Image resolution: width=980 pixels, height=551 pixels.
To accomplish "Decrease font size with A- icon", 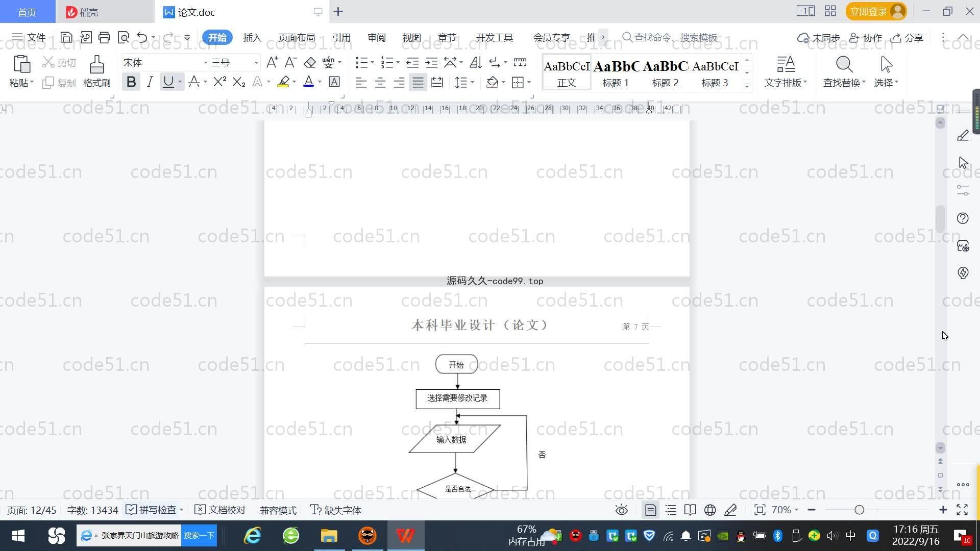I will 290,62.
